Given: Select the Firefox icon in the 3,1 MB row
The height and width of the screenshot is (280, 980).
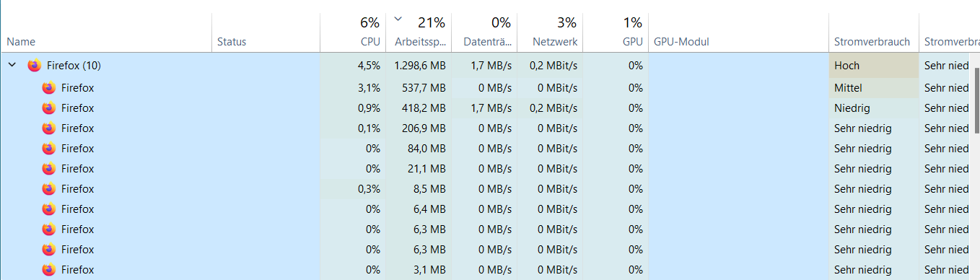Looking at the screenshot, I should pyautogui.click(x=48, y=270).
